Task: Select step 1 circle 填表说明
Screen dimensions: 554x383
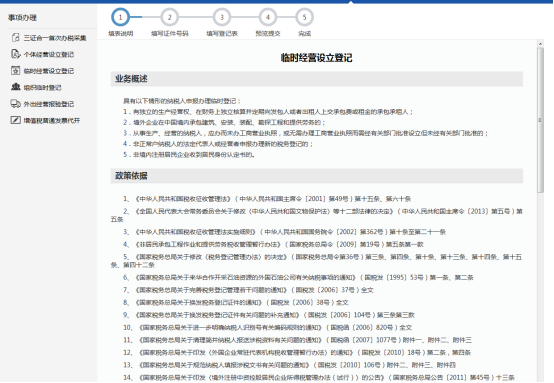Action: point(120,17)
